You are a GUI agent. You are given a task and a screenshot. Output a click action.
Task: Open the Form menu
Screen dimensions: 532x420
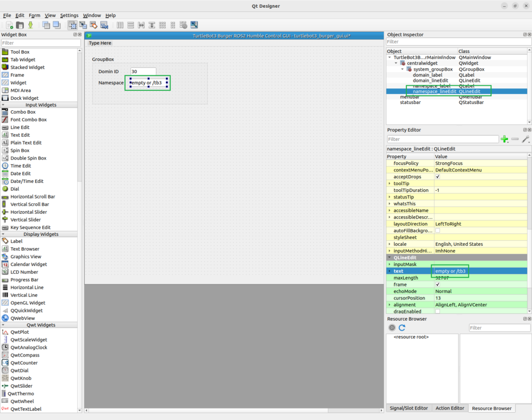pos(34,15)
